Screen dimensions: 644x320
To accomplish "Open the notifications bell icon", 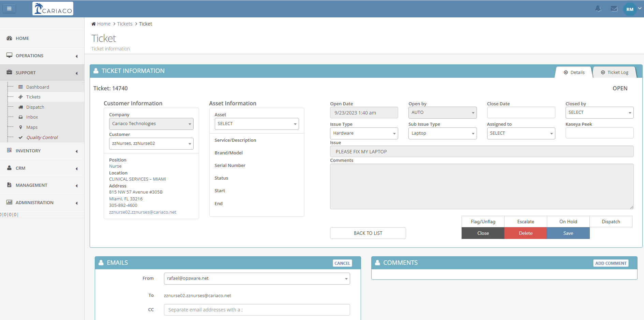I will coord(598,9).
